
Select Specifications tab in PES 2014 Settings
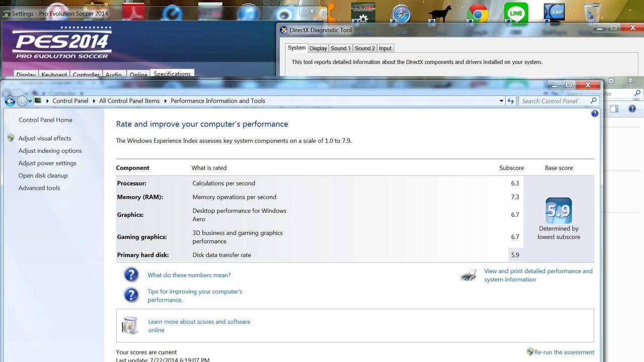[172, 73]
